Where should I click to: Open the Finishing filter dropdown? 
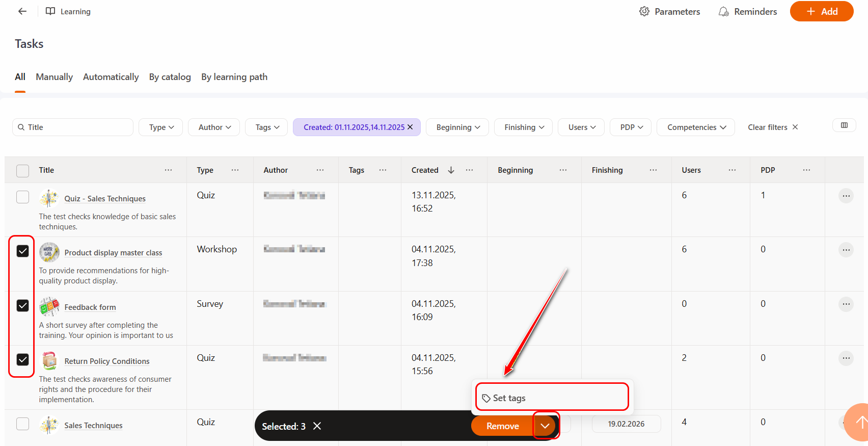[x=524, y=127]
